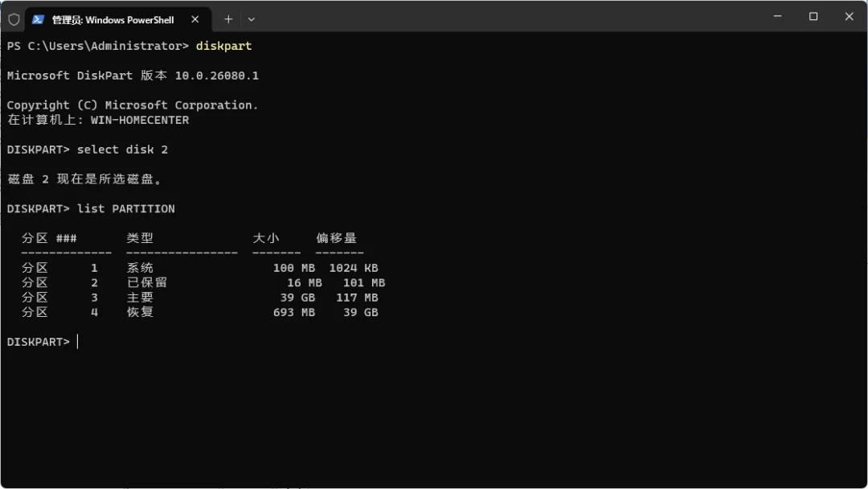
Task: Click the 大小 column header
Action: coord(266,238)
